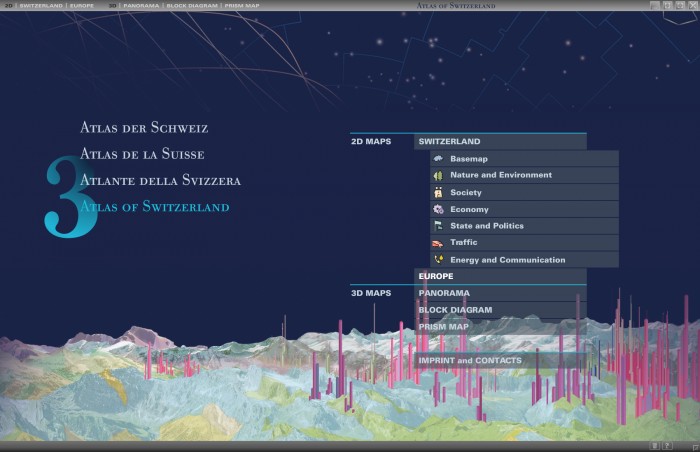
Task: Click the fullscreen icon left of close
Action: tap(680, 5)
